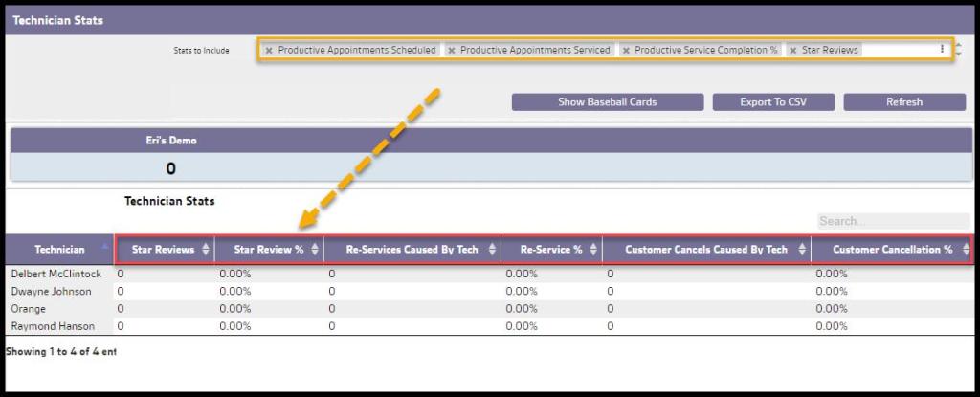Remove Productive Service Completion % tag

626,51
